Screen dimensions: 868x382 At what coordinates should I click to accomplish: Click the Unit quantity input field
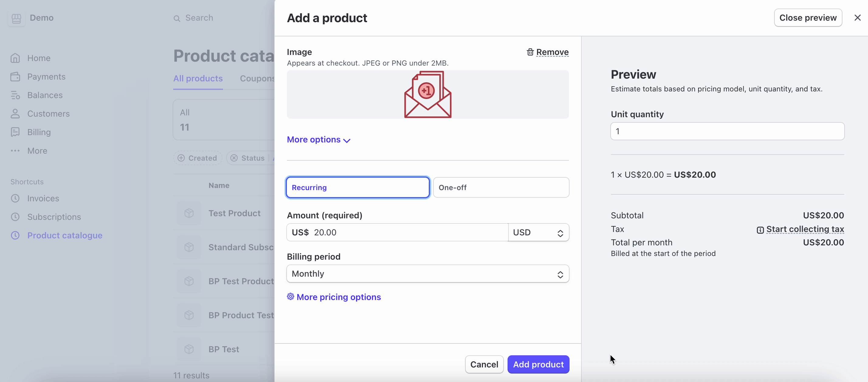(727, 131)
